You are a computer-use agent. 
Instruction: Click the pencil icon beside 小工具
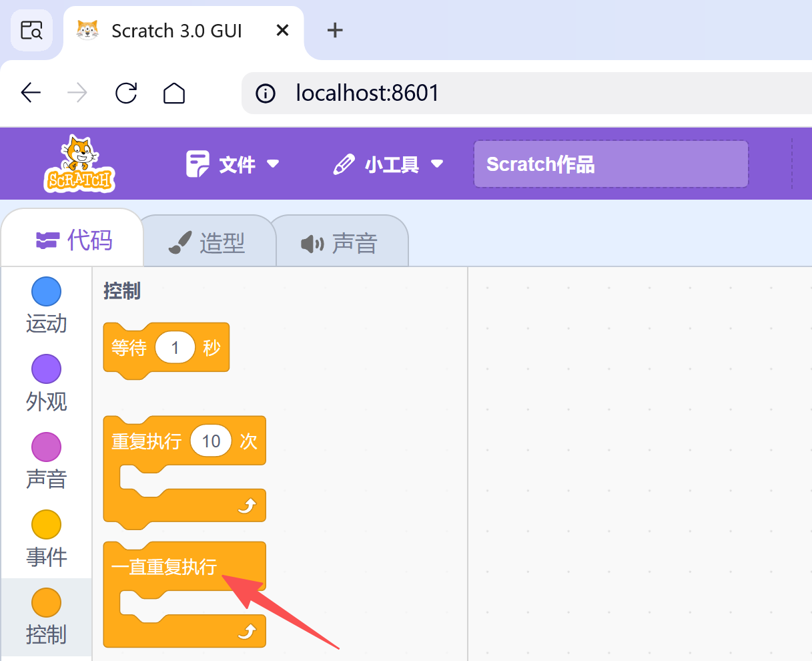click(x=344, y=164)
